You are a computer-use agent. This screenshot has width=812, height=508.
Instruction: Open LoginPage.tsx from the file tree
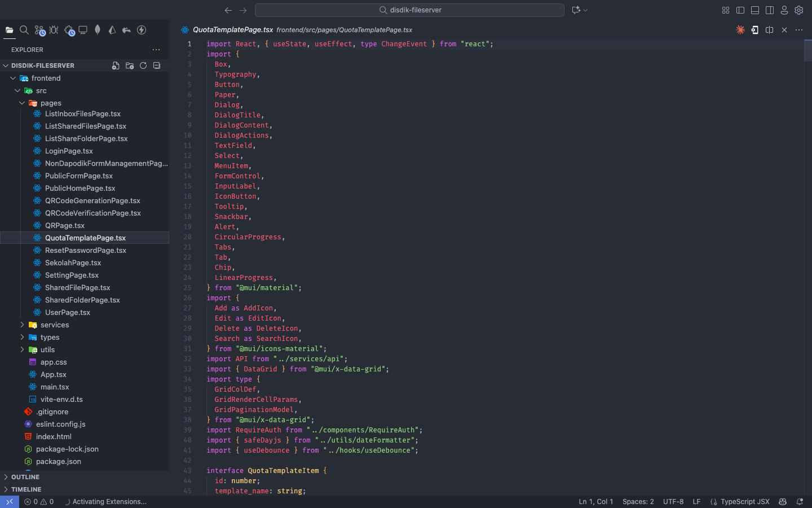pos(69,151)
